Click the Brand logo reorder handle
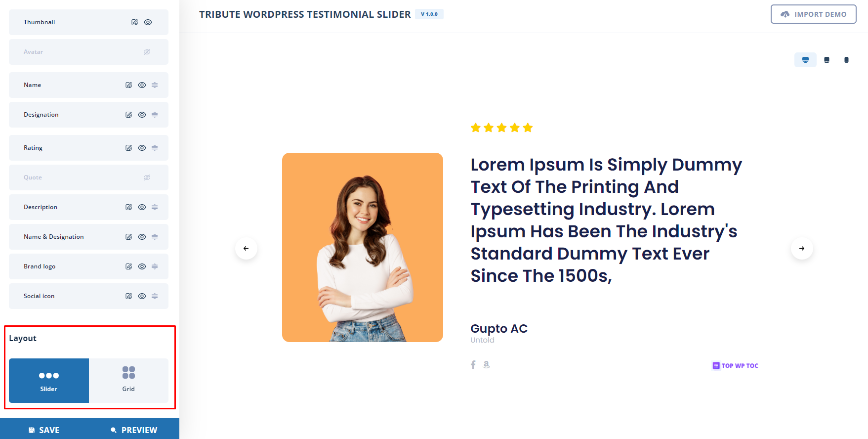Screen dimensions: 868x439 [x=155, y=266]
